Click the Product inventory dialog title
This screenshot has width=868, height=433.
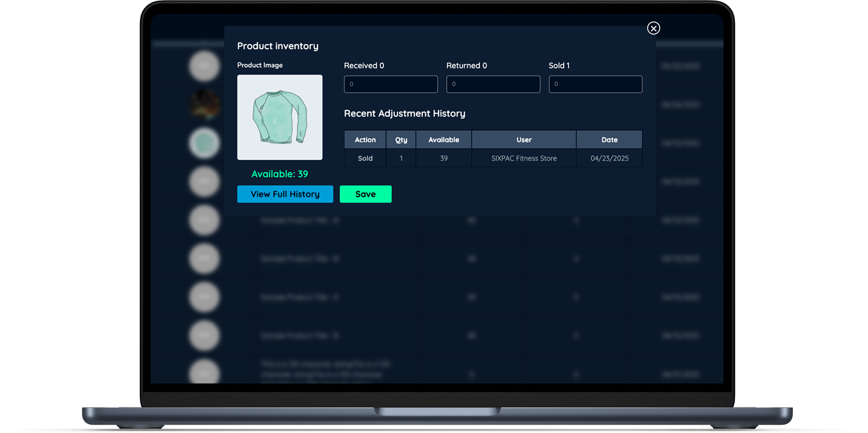coord(278,46)
